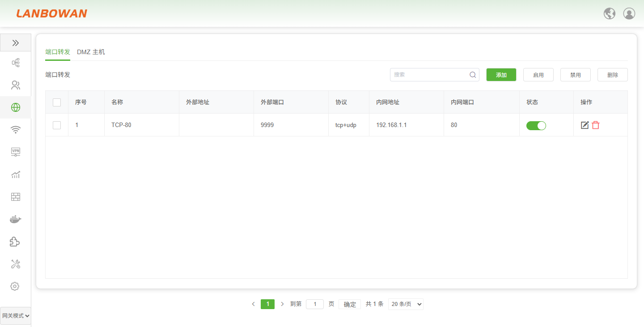Click the language globe icon in header
Screen dimensions: 644x327
[610, 13]
